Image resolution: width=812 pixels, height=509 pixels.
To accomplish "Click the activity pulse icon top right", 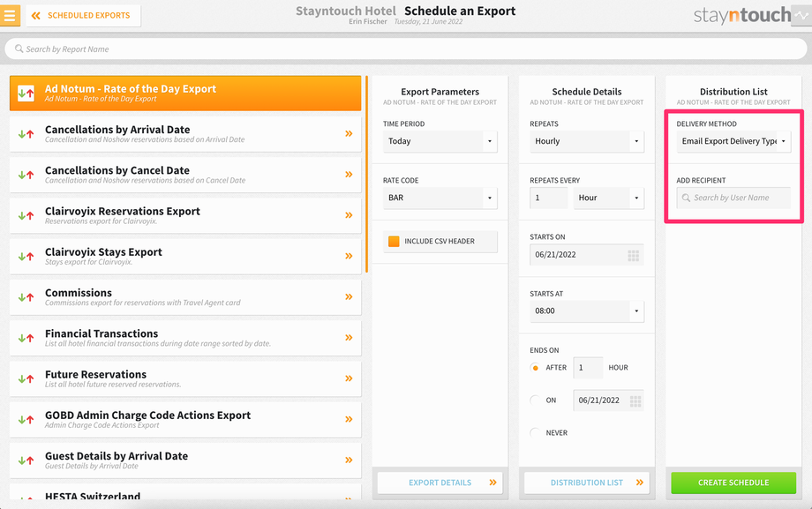I will tap(801, 16).
